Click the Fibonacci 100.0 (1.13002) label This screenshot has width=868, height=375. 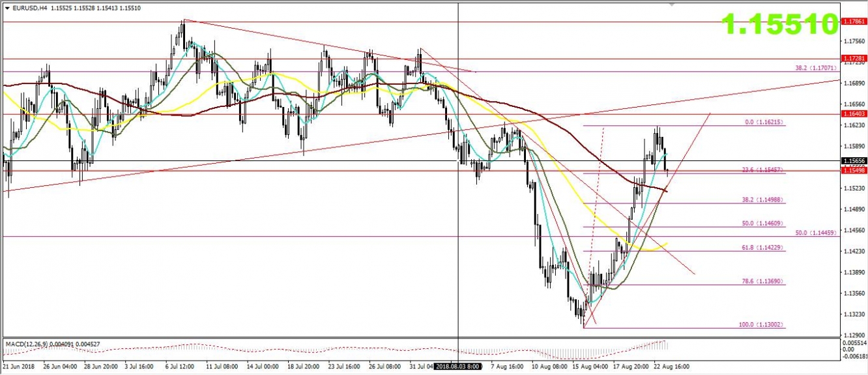[x=762, y=324]
